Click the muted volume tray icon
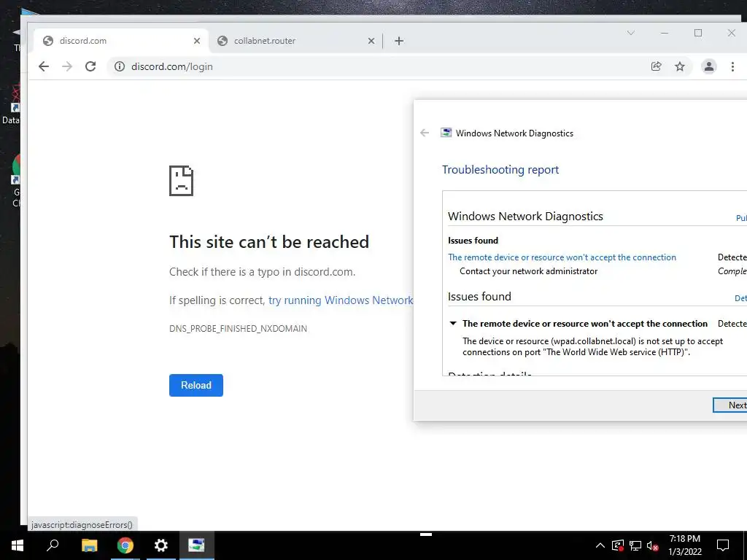This screenshot has width=747, height=560. click(653, 545)
